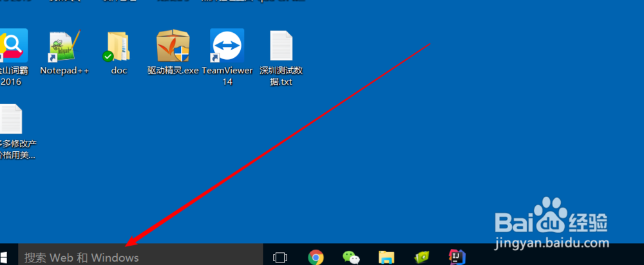The width and height of the screenshot is (644, 265).
Task: Click the Notepad++ label text
Action: [x=64, y=71]
